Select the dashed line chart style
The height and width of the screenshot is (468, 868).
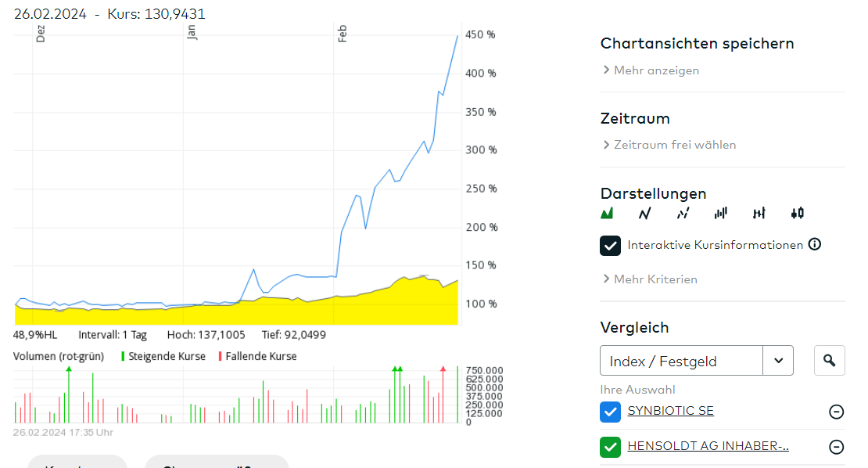pyautogui.click(x=683, y=213)
